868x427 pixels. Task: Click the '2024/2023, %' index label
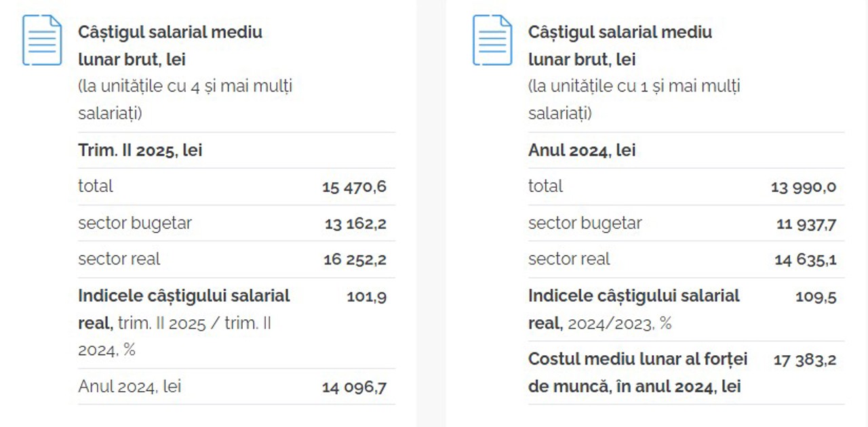coord(619,324)
